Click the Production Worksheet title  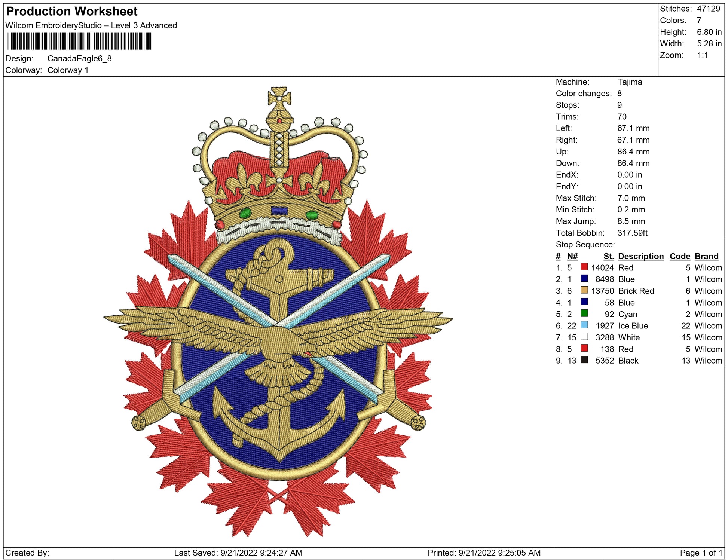click(x=72, y=11)
